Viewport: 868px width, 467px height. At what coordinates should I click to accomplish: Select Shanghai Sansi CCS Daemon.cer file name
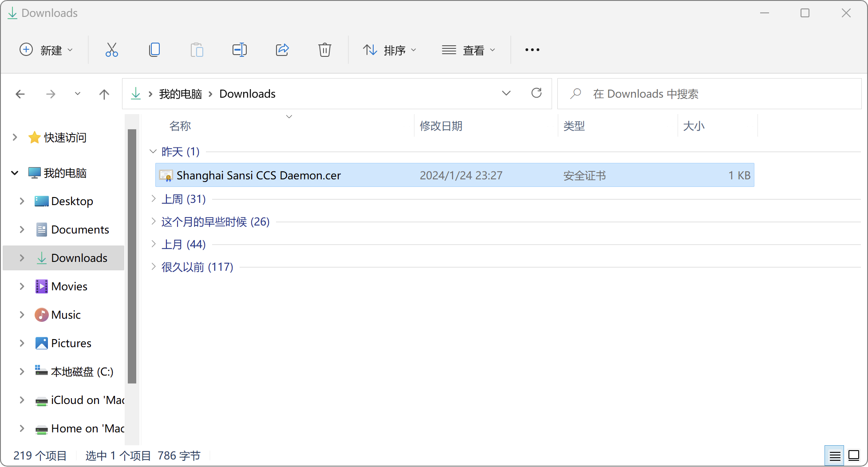point(259,175)
